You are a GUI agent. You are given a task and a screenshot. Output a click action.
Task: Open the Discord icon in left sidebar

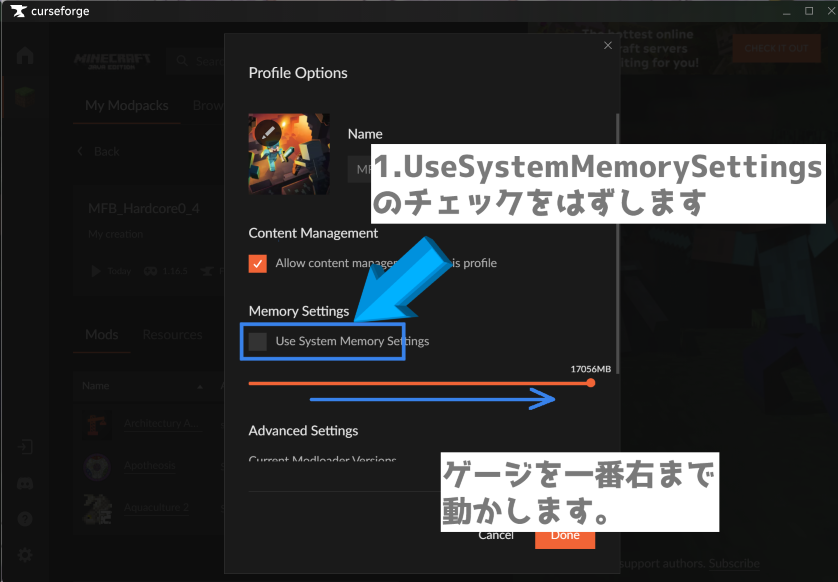click(x=25, y=484)
